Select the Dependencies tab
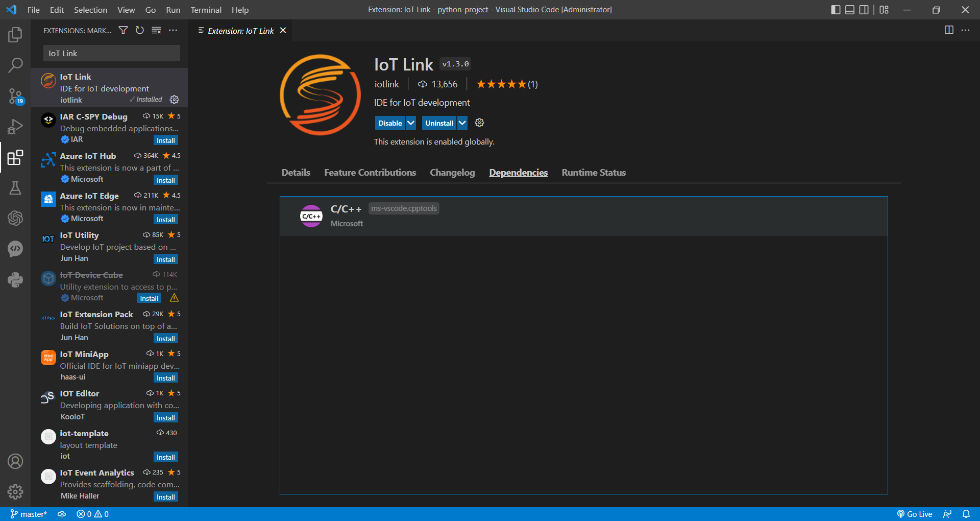The image size is (980, 521). 519,173
